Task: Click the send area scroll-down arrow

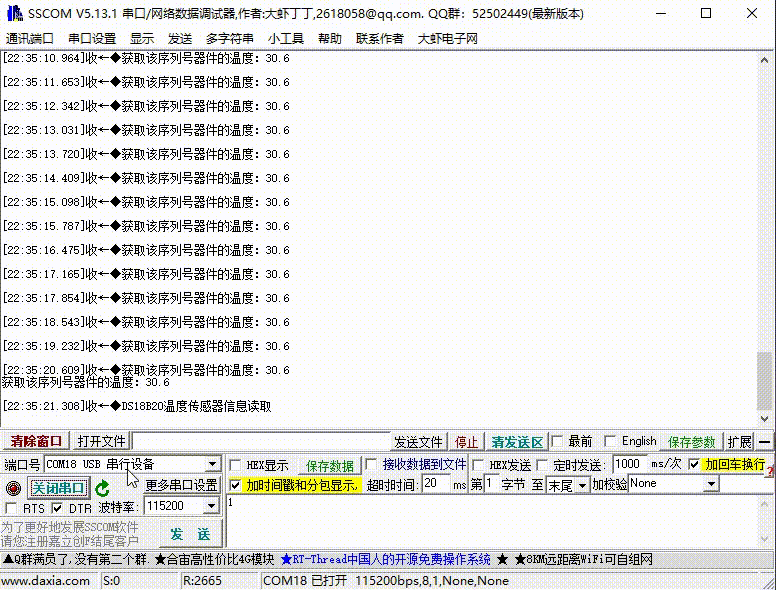Action: (765, 539)
